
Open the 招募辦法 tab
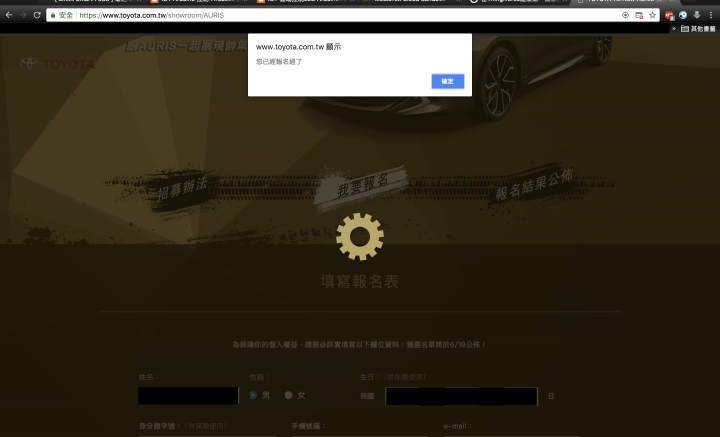click(x=182, y=188)
